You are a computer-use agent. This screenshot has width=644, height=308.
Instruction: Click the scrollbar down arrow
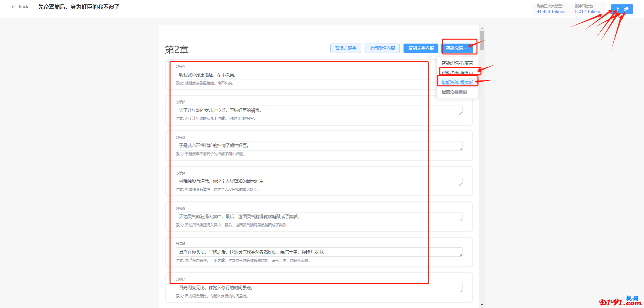coord(482,305)
